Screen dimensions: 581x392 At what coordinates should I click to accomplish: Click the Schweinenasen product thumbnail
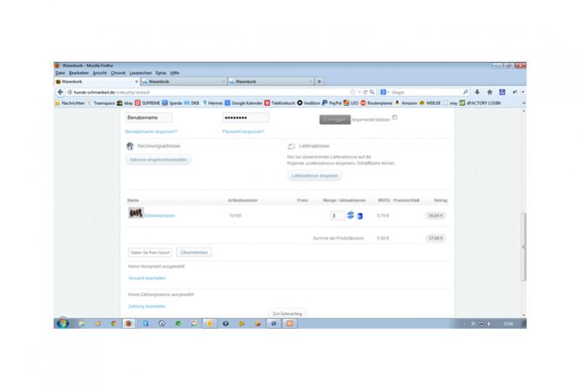(135, 215)
